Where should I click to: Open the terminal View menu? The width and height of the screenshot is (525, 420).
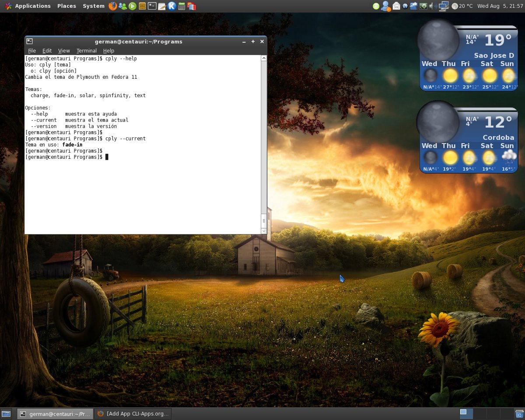64,51
